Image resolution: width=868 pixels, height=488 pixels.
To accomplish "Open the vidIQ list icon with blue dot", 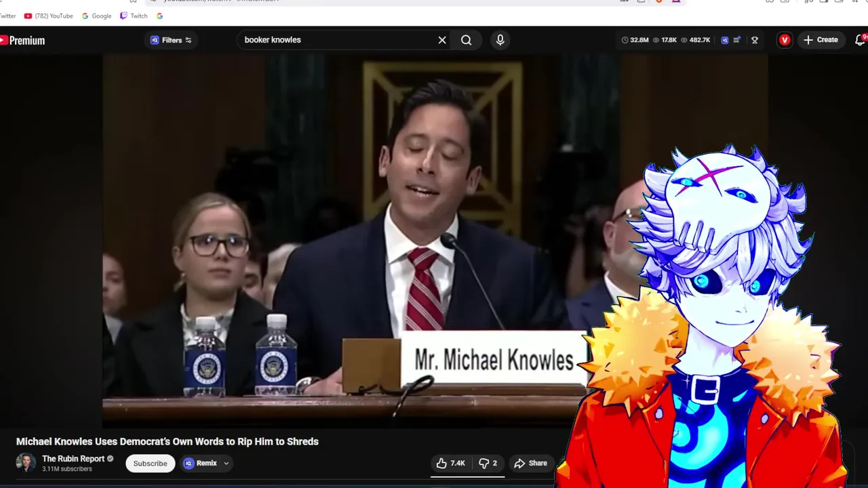I will (737, 40).
